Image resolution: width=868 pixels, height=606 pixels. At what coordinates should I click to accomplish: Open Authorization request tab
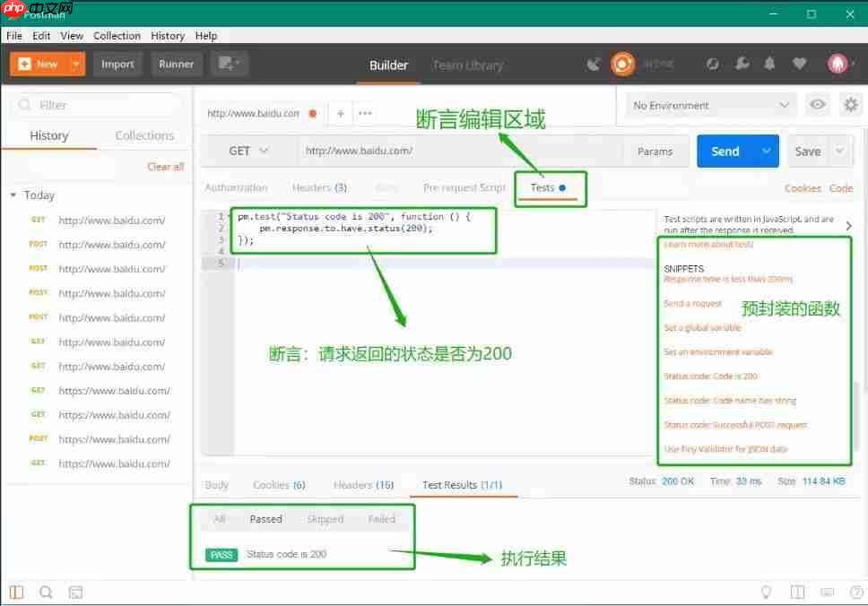(x=237, y=187)
